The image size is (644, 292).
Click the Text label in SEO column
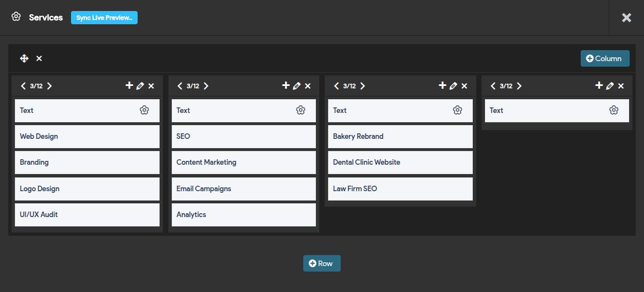tap(183, 110)
